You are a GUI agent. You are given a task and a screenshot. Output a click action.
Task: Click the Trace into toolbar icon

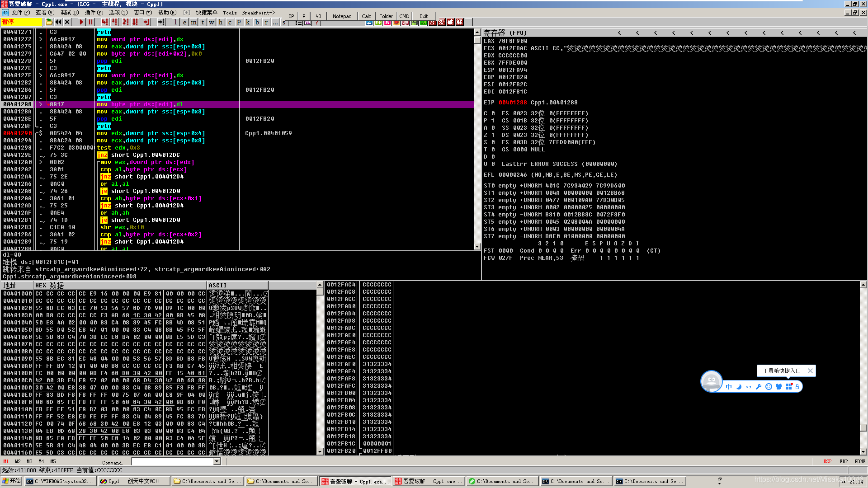pyautogui.click(x=126, y=22)
